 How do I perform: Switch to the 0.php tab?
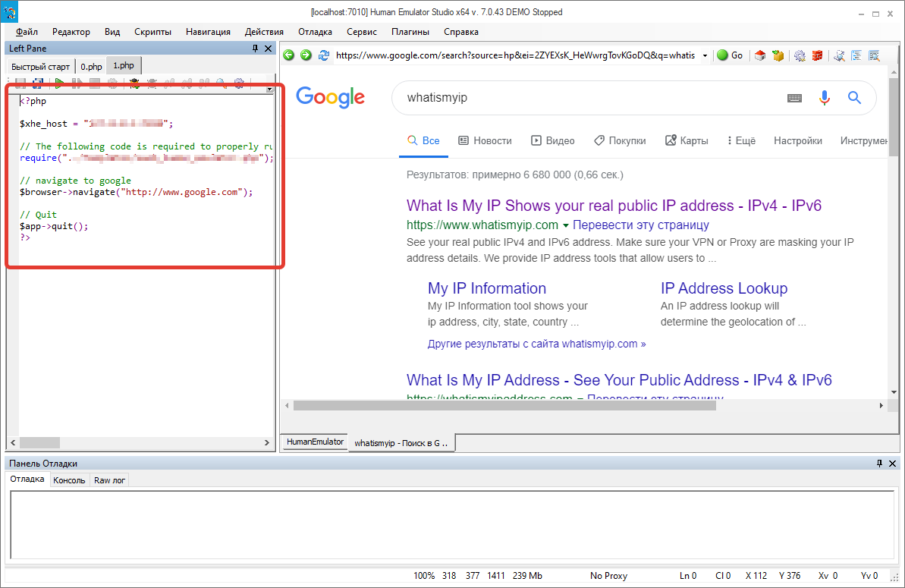pyautogui.click(x=91, y=66)
